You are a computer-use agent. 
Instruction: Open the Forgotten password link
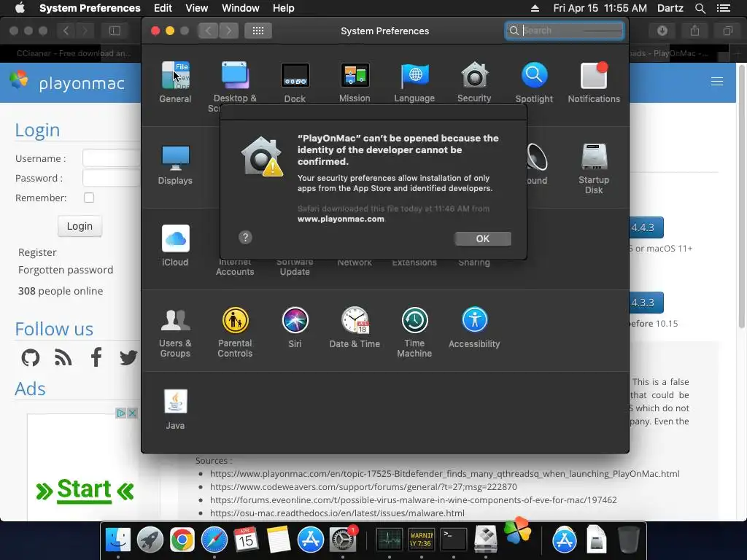pos(66,270)
